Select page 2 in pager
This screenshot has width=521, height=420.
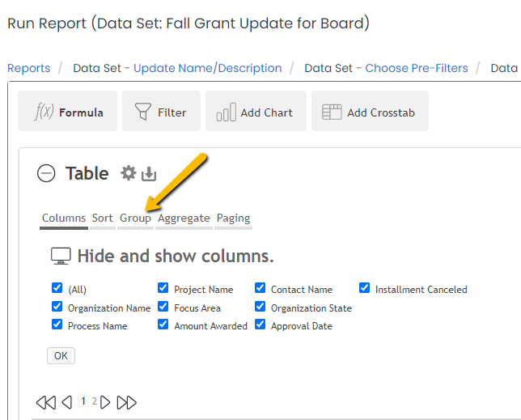tap(95, 401)
